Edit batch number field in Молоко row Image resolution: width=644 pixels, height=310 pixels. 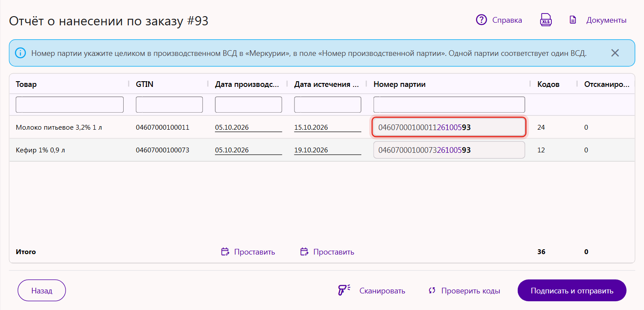(449, 127)
